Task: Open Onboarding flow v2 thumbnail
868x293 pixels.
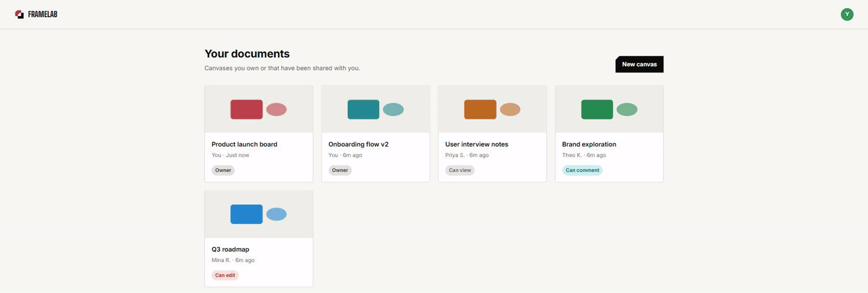Action: click(375, 109)
